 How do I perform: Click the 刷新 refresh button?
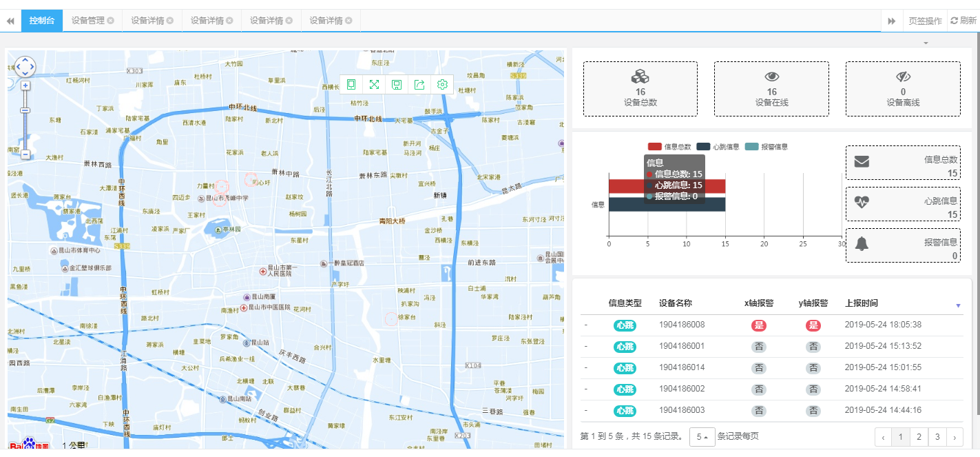[961, 21]
